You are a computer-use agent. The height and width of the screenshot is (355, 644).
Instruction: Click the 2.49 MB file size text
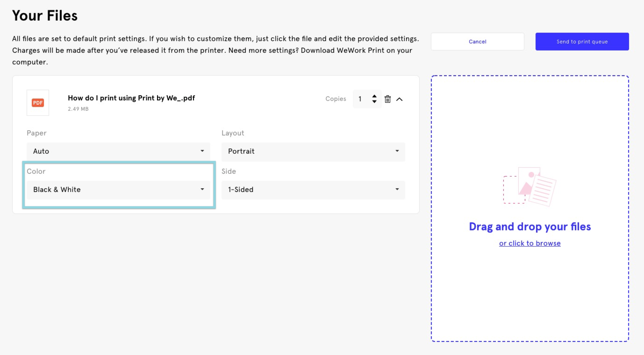(78, 109)
